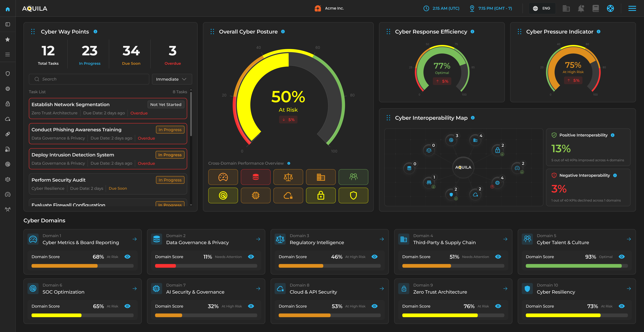Click the task Search field
The image size is (644, 332).
tap(89, 79)
